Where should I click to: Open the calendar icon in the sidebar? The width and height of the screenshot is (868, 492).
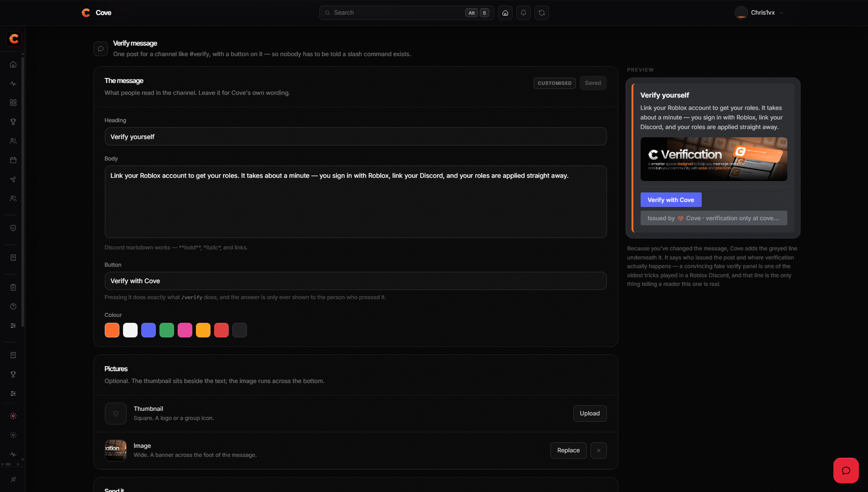tap(13, 160)
